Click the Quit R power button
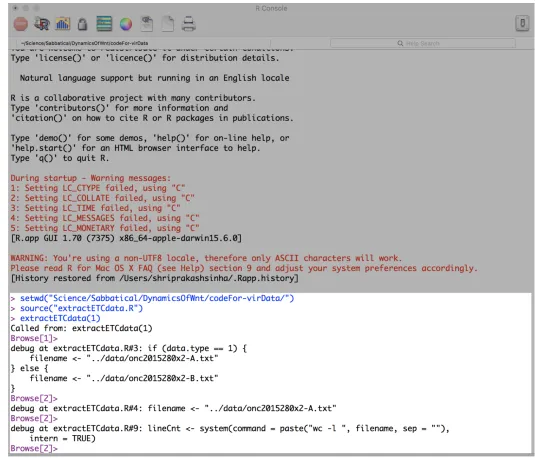The width and height of the screenshot is (535, 458). point(522,24)
